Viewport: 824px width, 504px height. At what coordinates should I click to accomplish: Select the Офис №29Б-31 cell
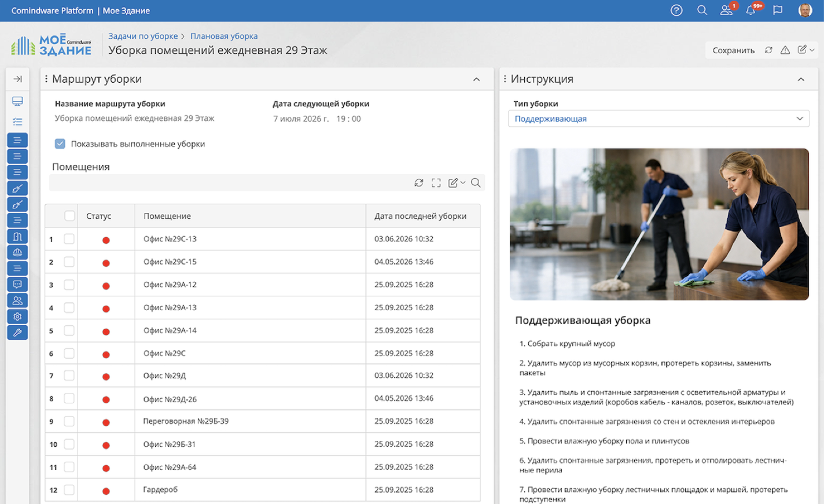250,444
